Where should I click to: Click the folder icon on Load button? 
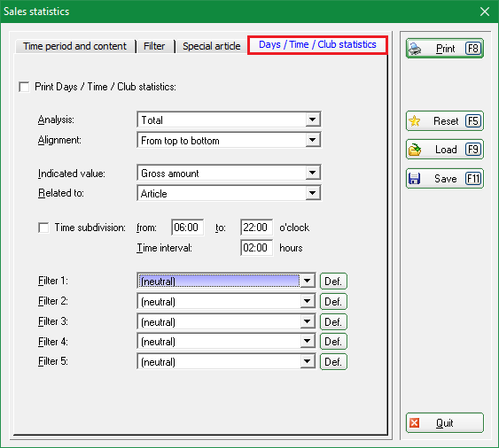(x=415, y=150)
